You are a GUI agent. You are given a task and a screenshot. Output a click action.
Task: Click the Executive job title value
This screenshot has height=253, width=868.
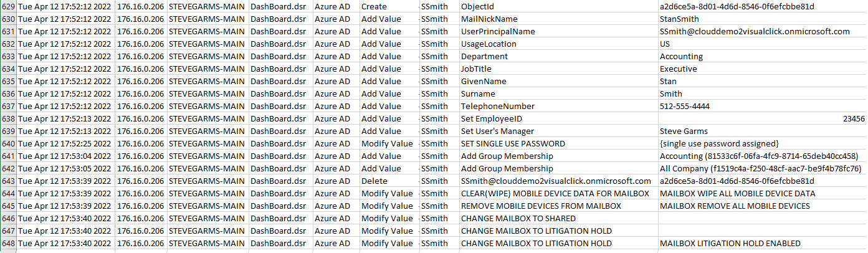(x=678, y=69)
